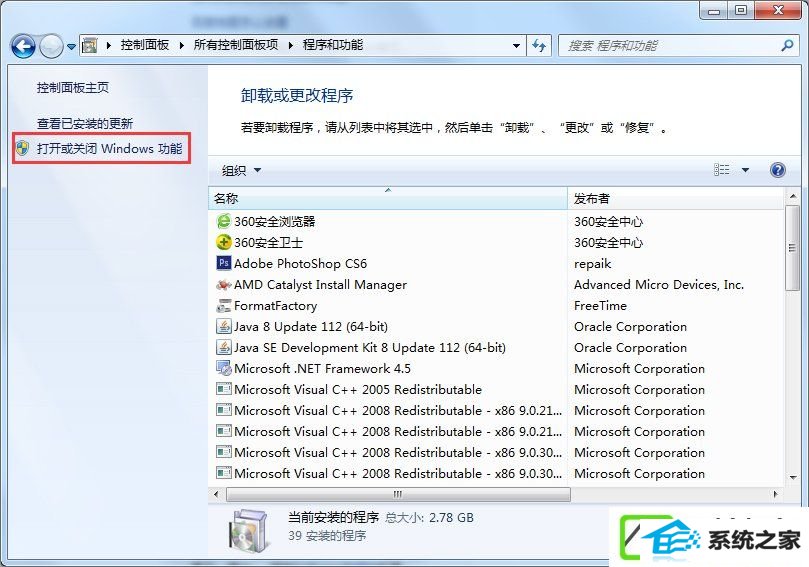809x567 pixels.
Task: Select Java 8 Update 112 (64-bit) entry
Action: (311, 327)
